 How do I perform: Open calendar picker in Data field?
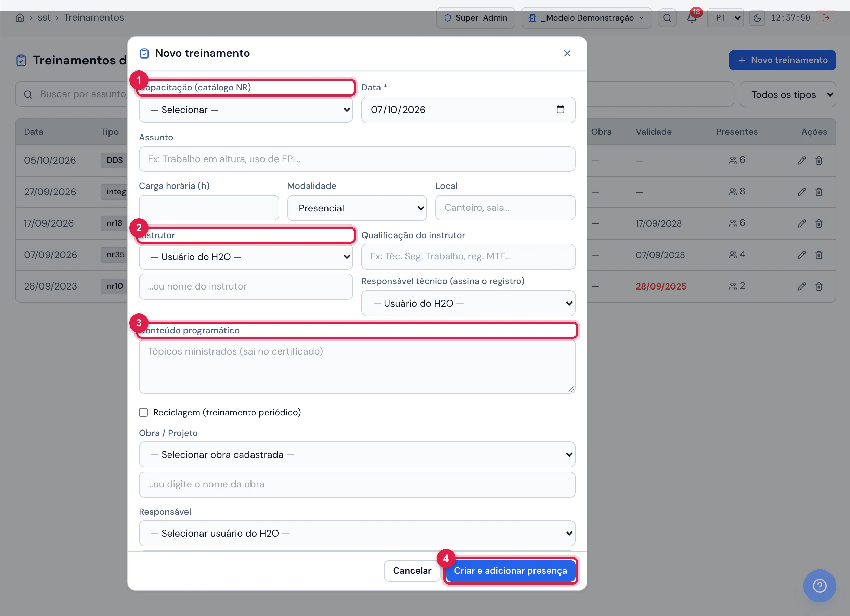coord(560,109)
